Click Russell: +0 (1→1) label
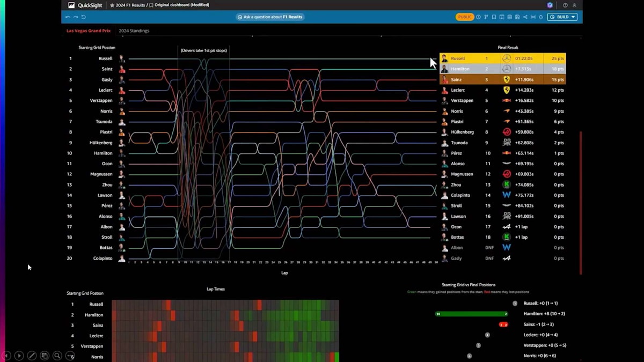Screen dimensions: 644x362 (540, 303)
